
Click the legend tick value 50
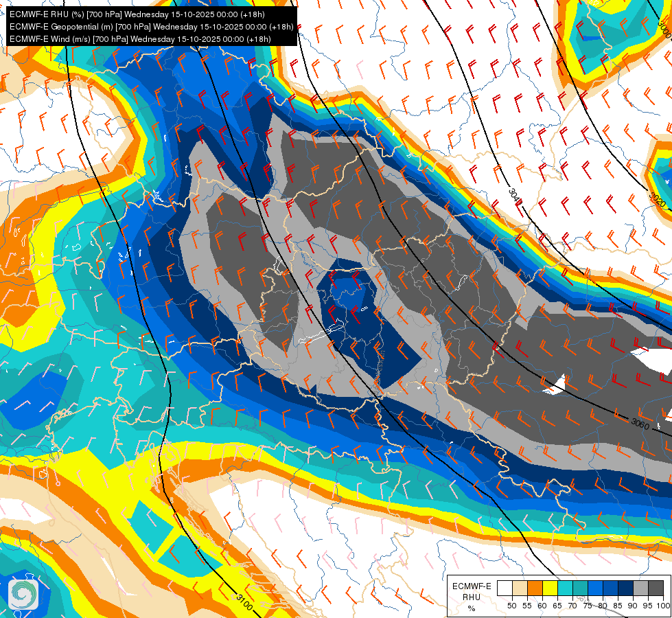coord(511,606)
